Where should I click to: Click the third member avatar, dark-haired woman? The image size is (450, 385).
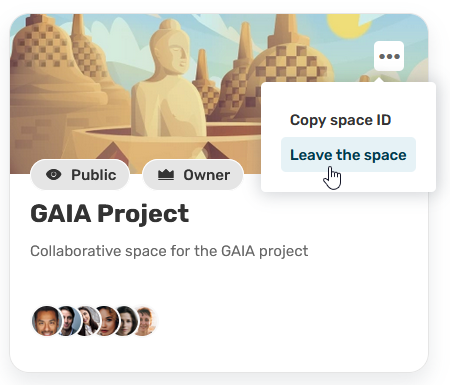coord(89,321)
